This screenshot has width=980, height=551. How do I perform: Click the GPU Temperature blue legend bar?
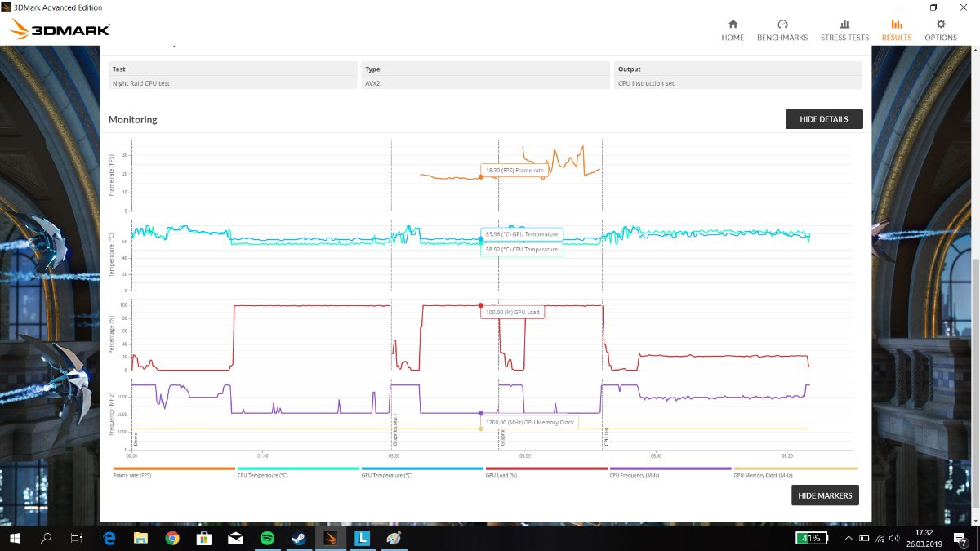(422, 469)
